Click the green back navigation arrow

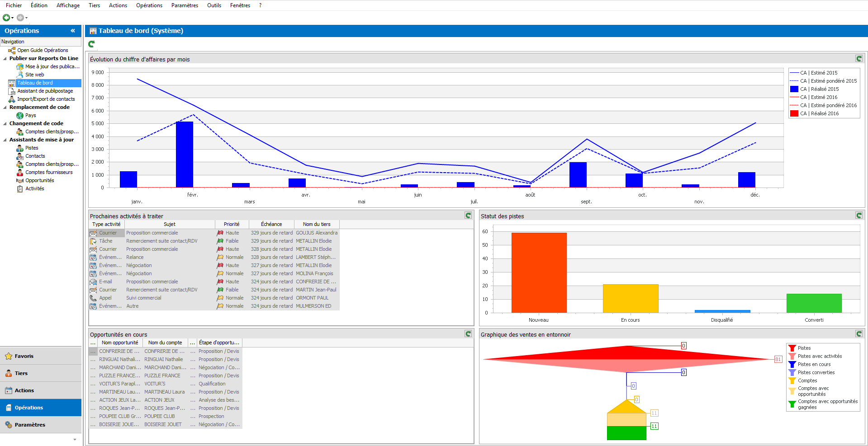pos(6,17)
